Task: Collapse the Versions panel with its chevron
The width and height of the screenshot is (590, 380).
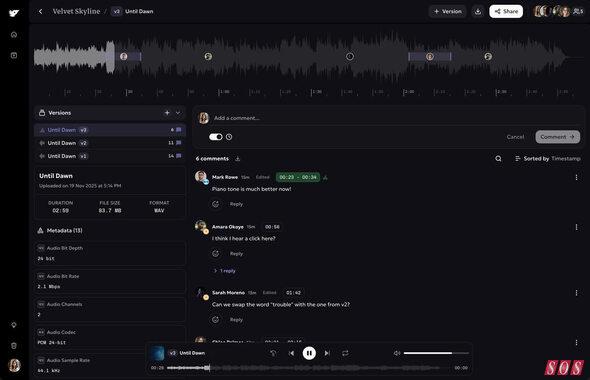Action: click(178, 112)
